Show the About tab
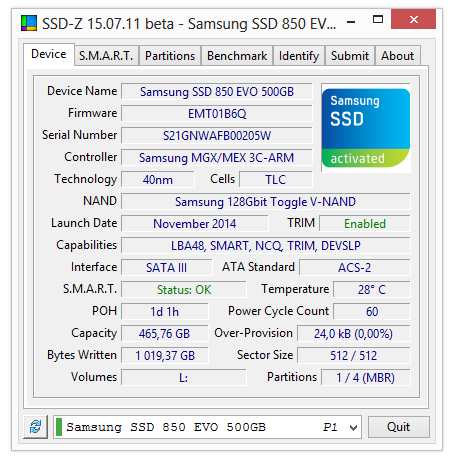454x461 pixels. (x=397, y=56)
